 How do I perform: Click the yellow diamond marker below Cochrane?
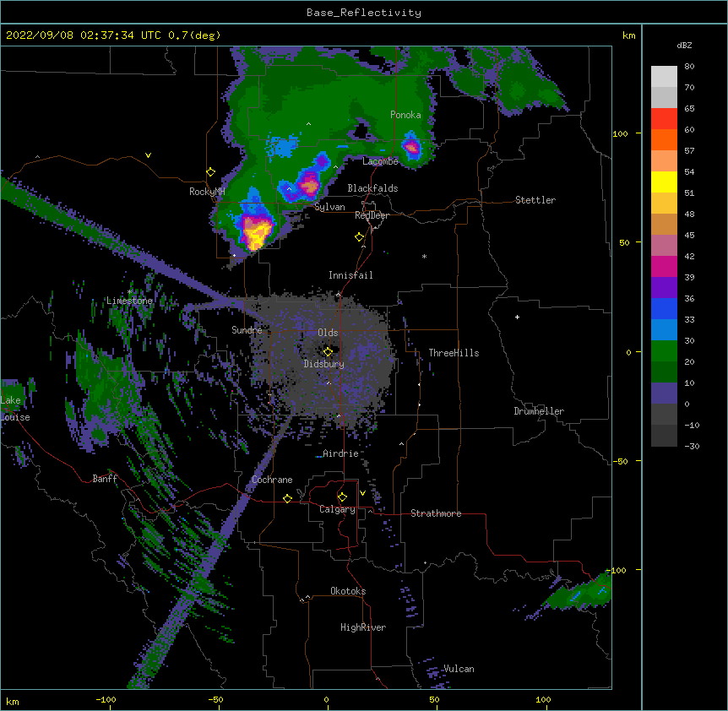pos(287,498)
